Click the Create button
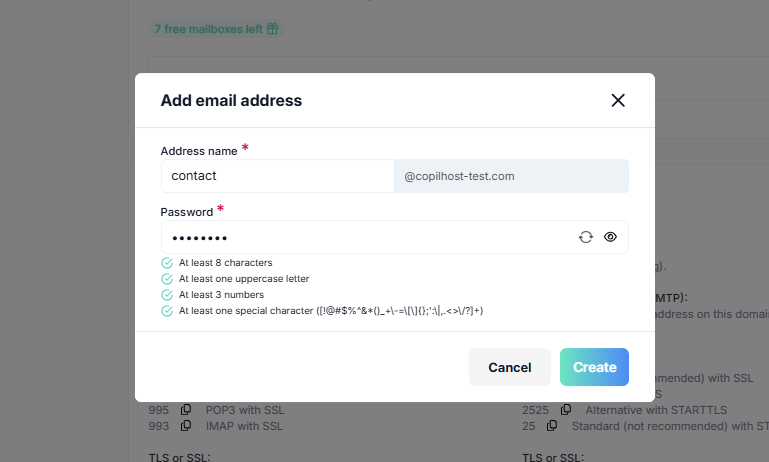This screenshot has height=462, width=769. tap(594, 367)
